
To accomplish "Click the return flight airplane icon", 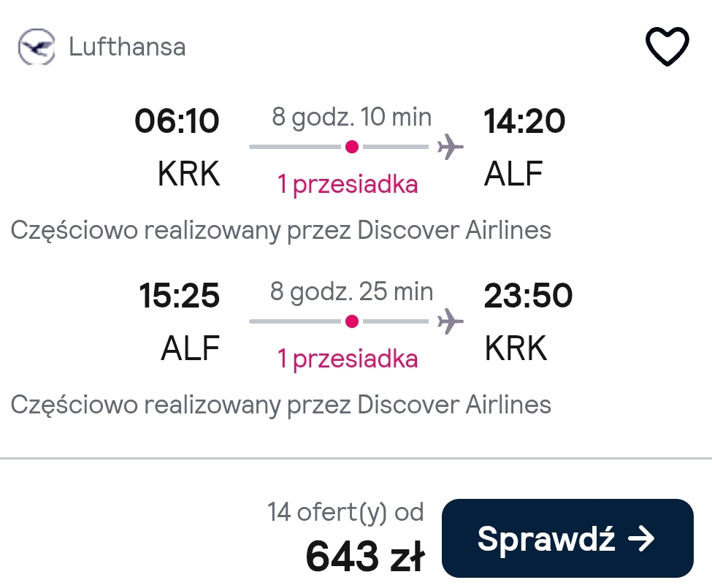I will pyautogui.click(x=450, y=321).
